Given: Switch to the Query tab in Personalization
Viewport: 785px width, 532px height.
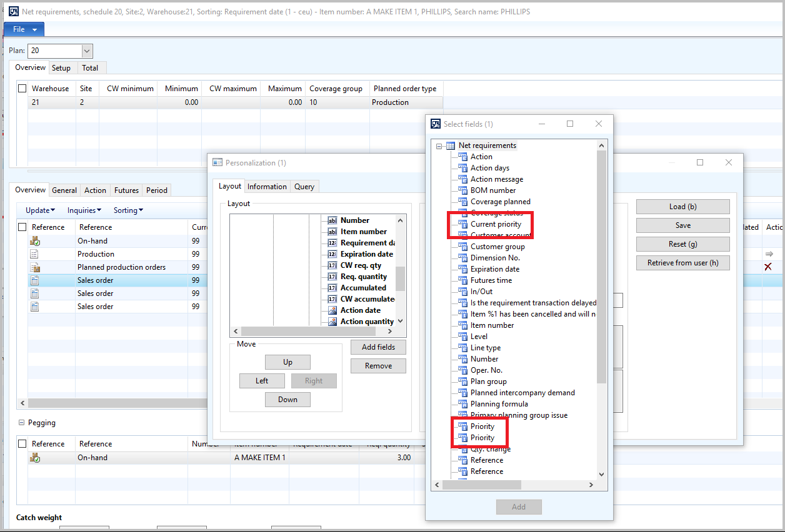Looking at the screenshot, I should point(304,187).
